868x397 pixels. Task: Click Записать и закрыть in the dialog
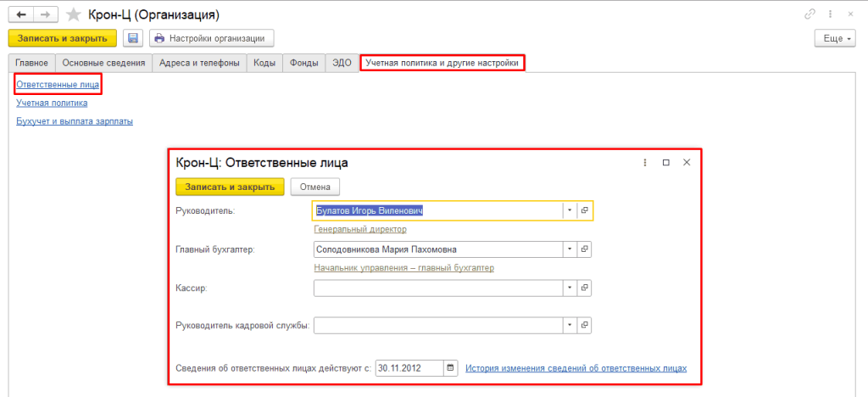click(230, 187)
